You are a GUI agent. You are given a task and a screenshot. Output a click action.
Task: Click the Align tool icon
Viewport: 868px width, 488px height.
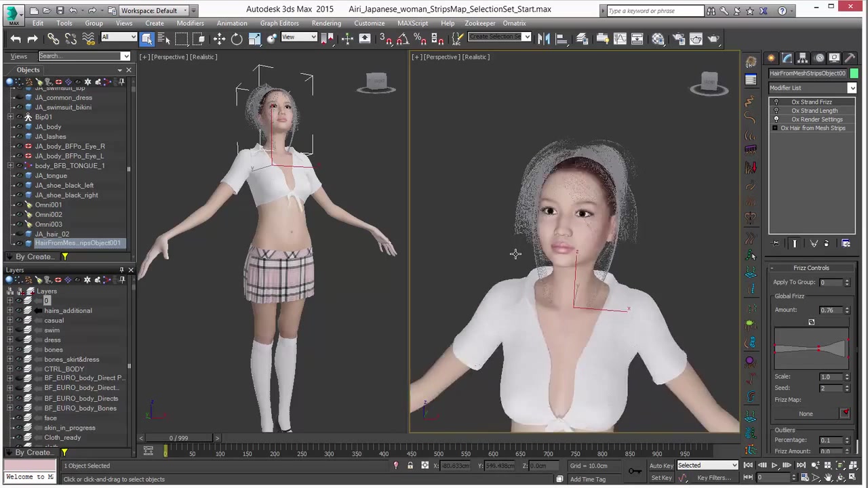click(561, 39)
